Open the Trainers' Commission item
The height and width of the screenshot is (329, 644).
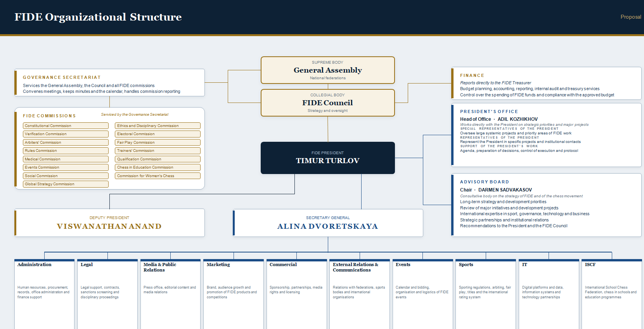coord(158,151)
